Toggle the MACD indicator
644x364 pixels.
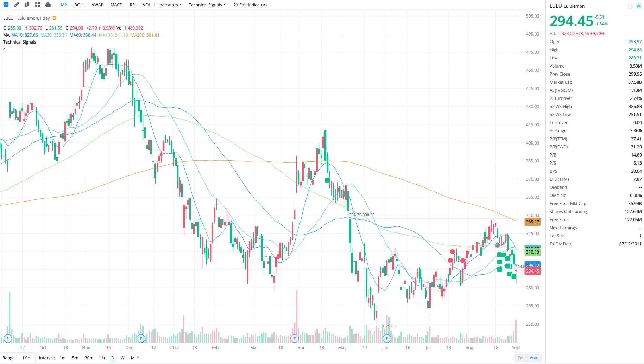pos(116,5)
